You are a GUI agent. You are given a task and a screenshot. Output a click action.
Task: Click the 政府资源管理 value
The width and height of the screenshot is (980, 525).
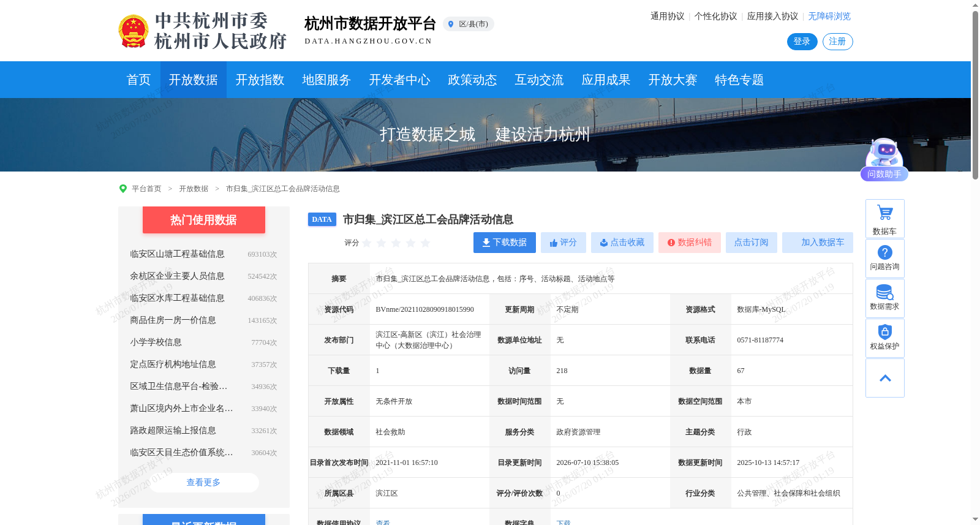click(x=578, y=432)
